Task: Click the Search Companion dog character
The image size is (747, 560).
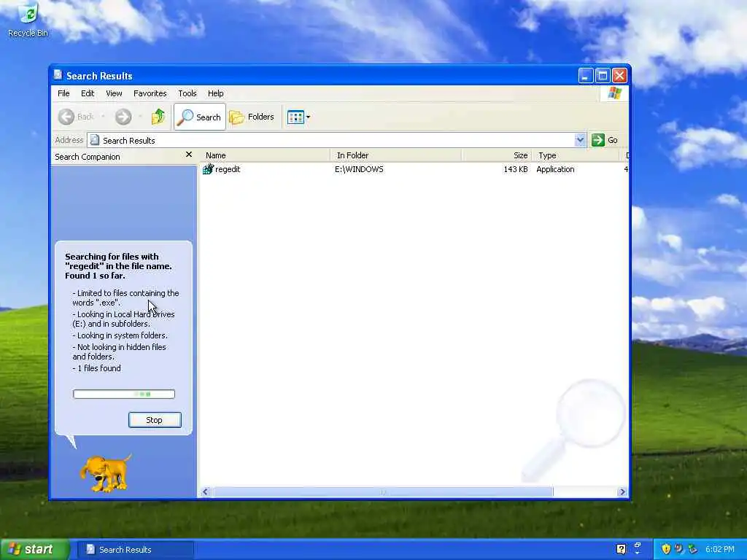Action: coord(105,472)
